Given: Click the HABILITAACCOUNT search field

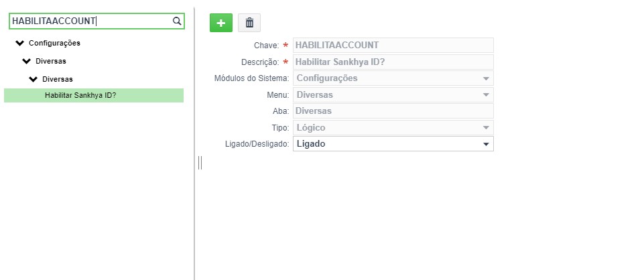Looking at the screenshot, I should click(97, 21).
